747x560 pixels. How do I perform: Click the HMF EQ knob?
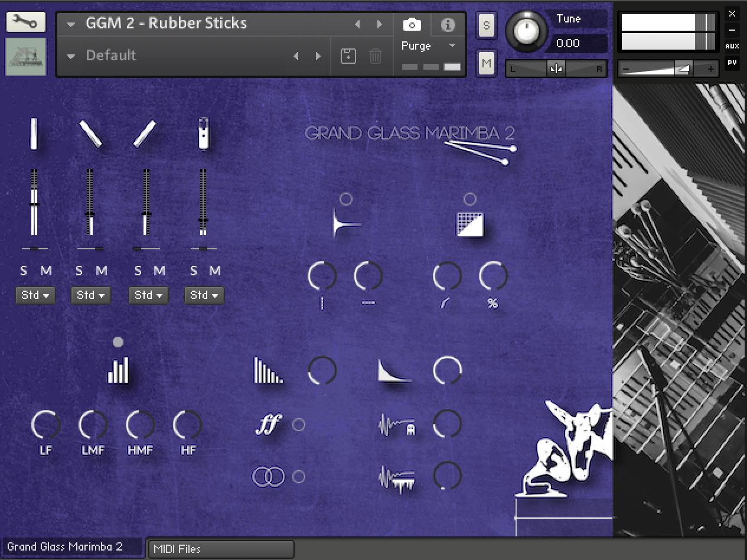[140, 425]
